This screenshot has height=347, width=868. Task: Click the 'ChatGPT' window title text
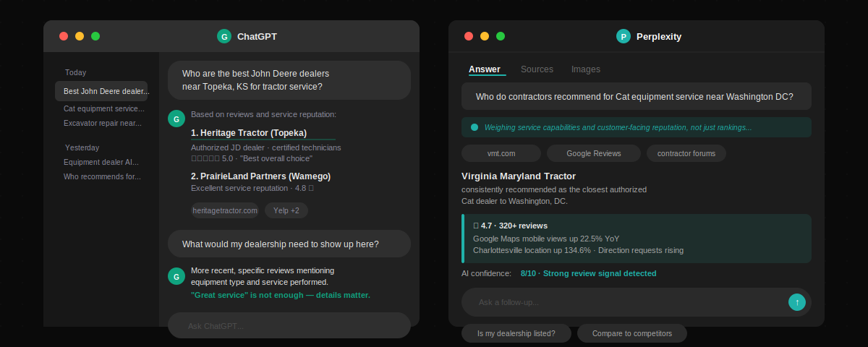tap(257, 36)
